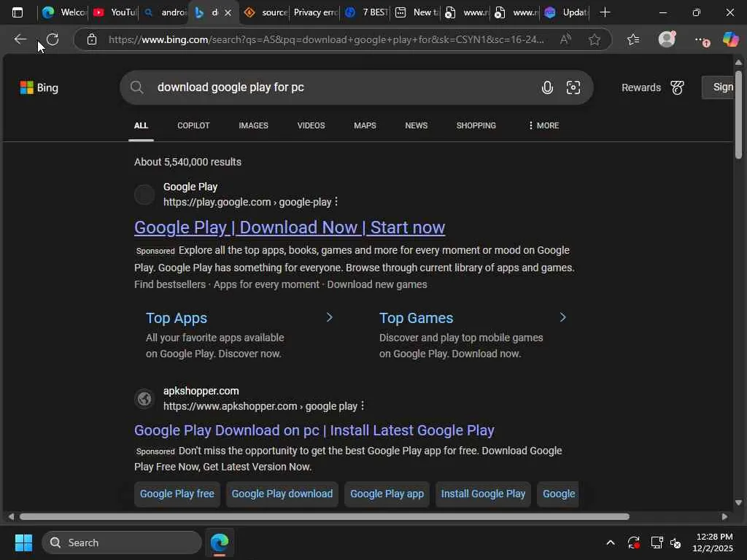Open the network tray icon

[657, 542]
